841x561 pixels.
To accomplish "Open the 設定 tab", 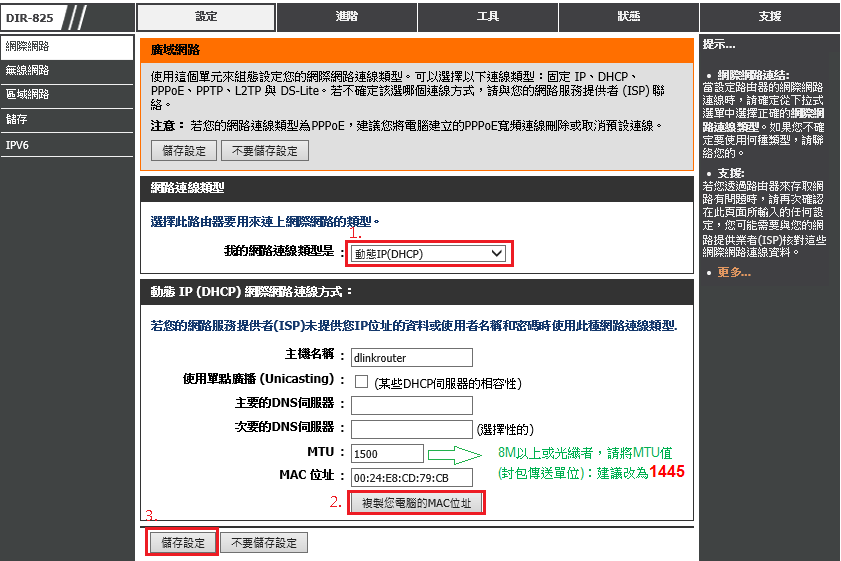I will (x=205, y=17).
